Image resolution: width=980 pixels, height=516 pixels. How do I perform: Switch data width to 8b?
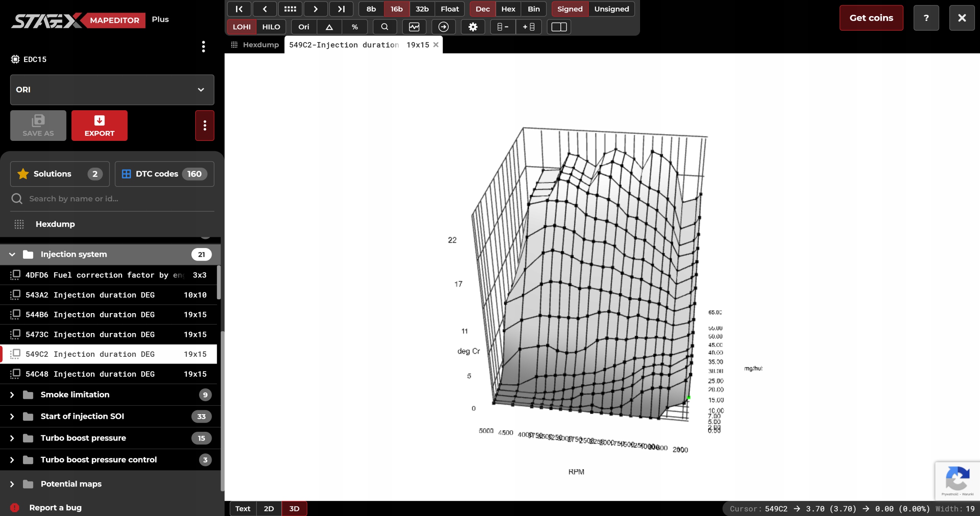click(371, 9)
